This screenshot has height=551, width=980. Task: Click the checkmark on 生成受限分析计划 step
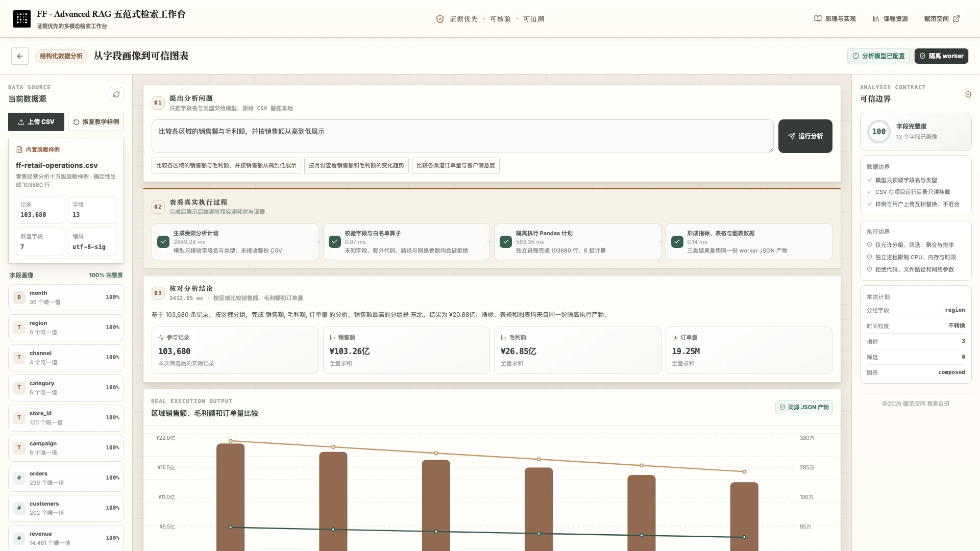coord(163,242)
